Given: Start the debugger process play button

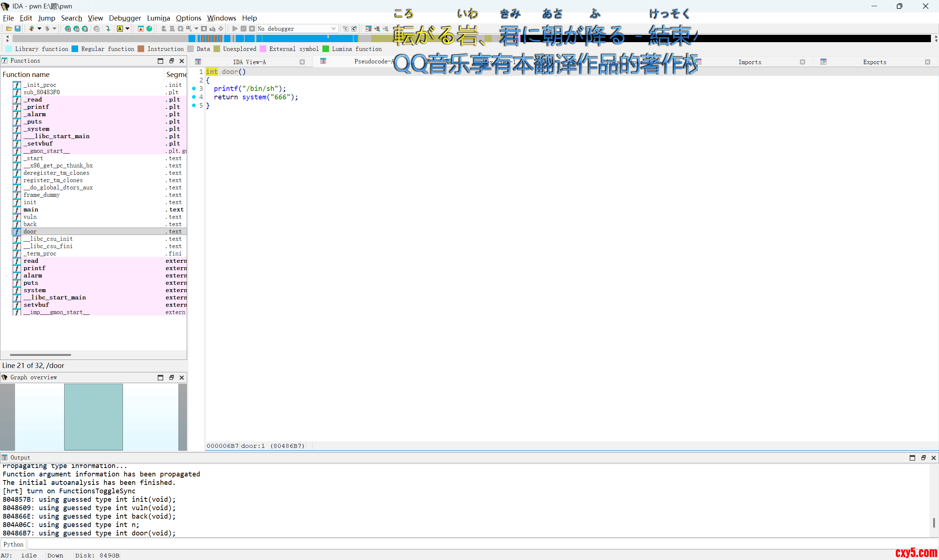Looking at the screenshot, I should [235, 29].
